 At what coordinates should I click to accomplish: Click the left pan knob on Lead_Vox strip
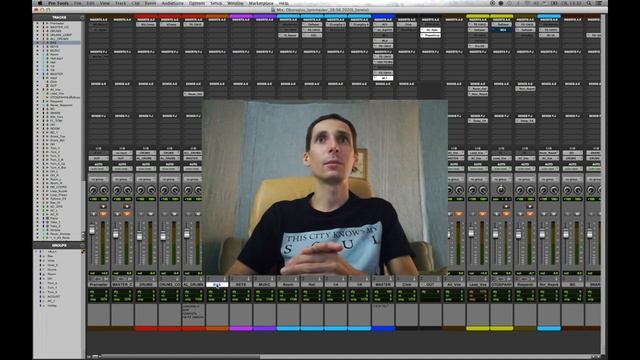point(472,190)
